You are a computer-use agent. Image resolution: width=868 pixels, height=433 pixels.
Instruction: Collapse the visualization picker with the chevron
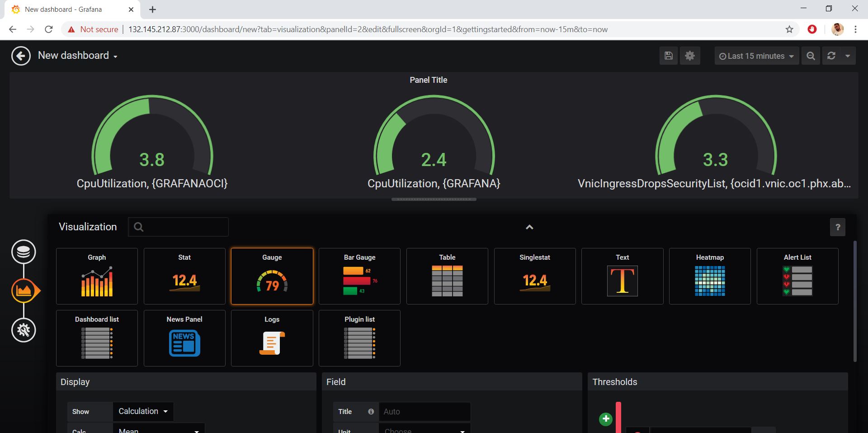529,227
